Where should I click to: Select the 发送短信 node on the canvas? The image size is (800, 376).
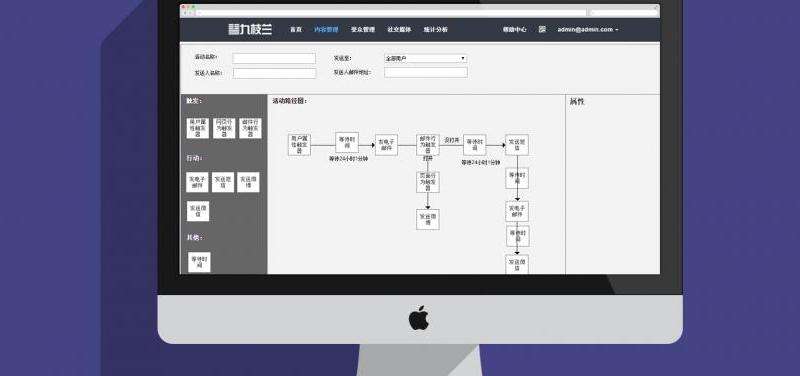pyautogui.click(x=517, y=145)
